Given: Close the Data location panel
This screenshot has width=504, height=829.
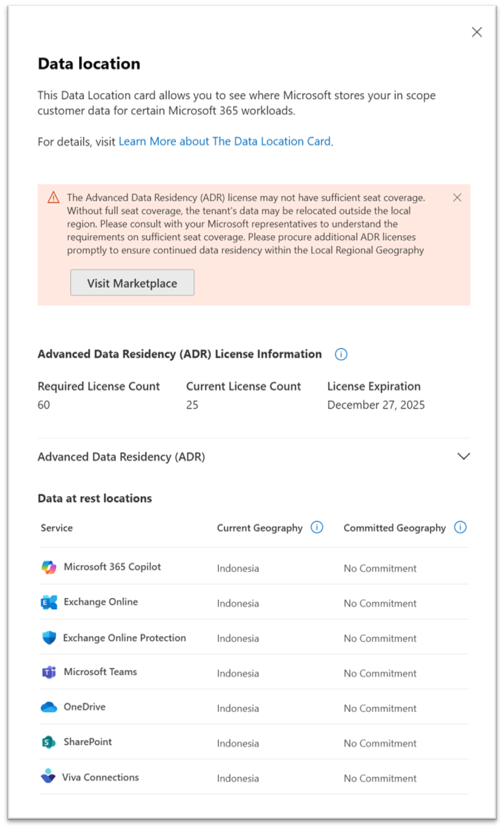Looking at the screenshot, I should (477, 32).
